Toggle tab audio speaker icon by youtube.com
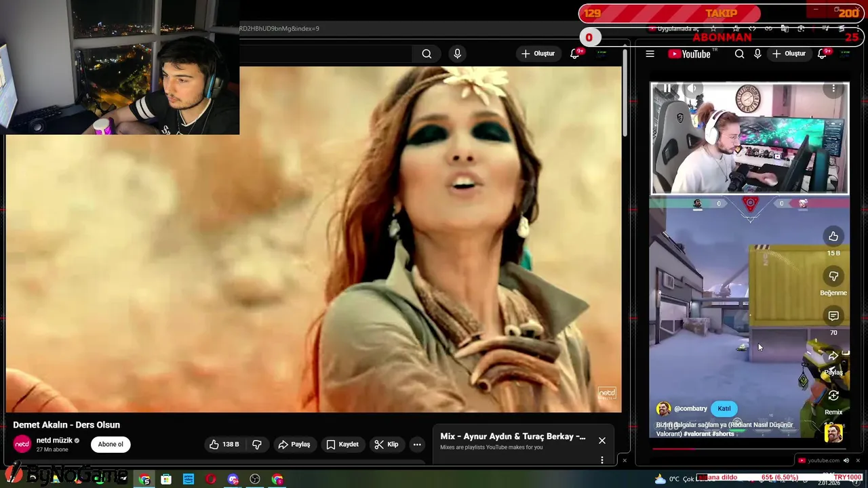 pos(846,460)
